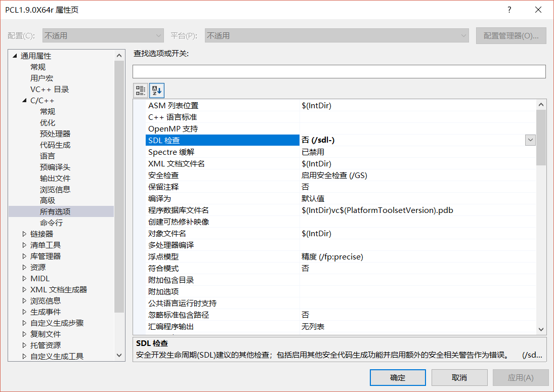Select 预编译头 under C/C++

point(55,167)
